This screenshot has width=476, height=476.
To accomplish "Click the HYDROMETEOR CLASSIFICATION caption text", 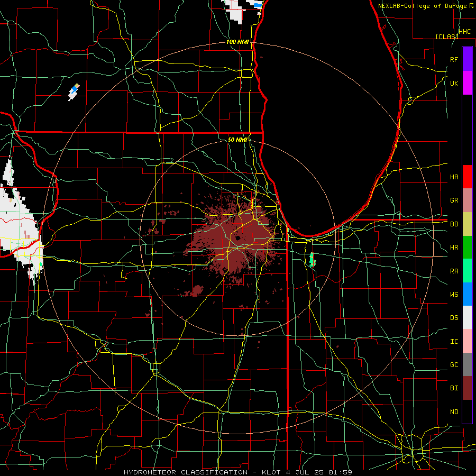I will coord(186,472).
